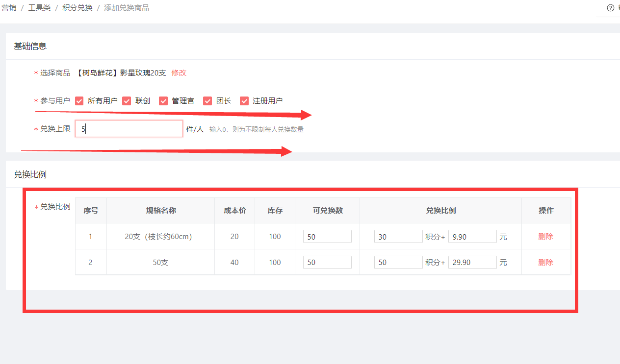Edit the 29.90 元 price field

472,263
